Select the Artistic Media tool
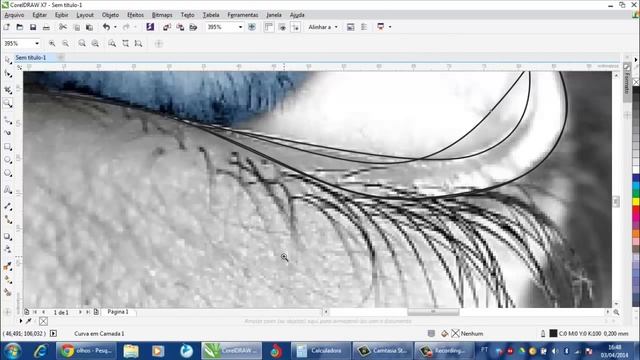 [7, 133]
